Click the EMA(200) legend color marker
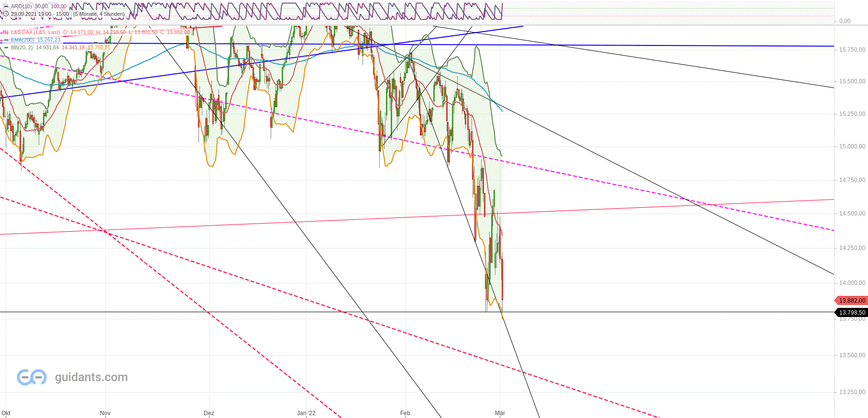The width and height of the screenshot is (868, 418). [x=6, y=40]
